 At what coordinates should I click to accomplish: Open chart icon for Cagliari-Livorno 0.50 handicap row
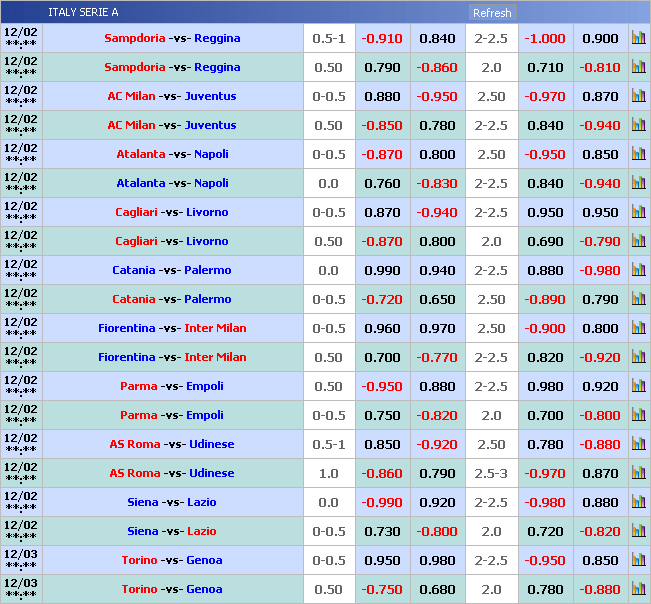tap(638, 241)
